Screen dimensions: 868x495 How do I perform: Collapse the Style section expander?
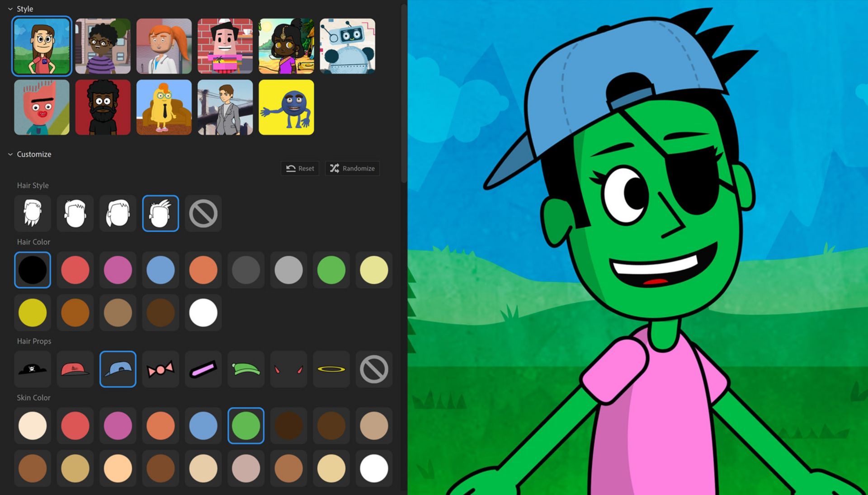coord(11,8)
